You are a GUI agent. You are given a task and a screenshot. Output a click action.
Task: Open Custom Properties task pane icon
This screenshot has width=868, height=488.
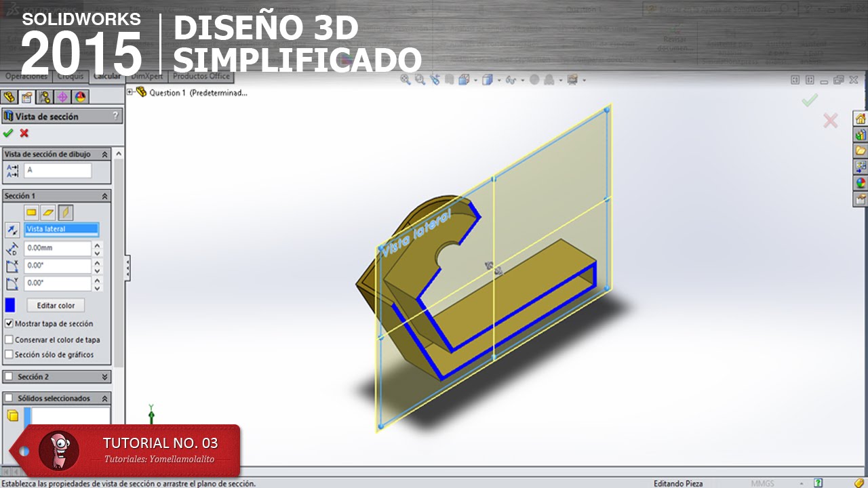tap(861, 199)
